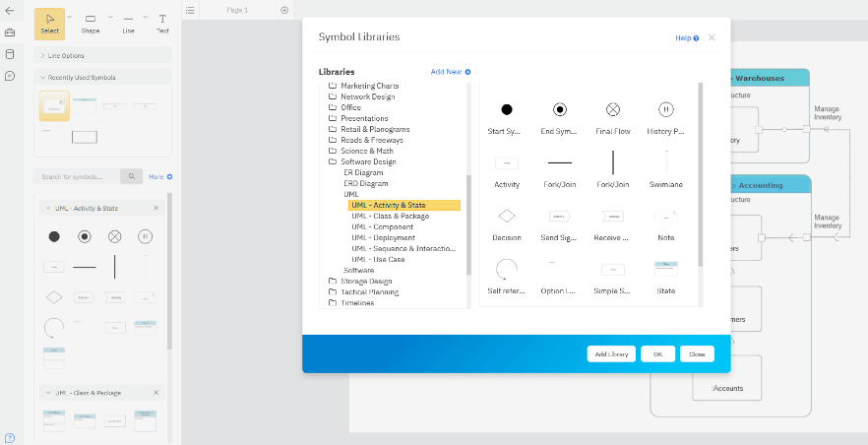This screenshot has width=868, height=445.
Task: Pick the History Pseudostate symbol
Action: (x=666, y=109)
